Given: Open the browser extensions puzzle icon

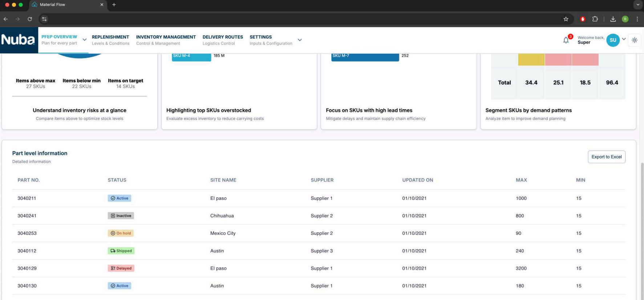Looking at the screenshot, I should tap(595, 19).
